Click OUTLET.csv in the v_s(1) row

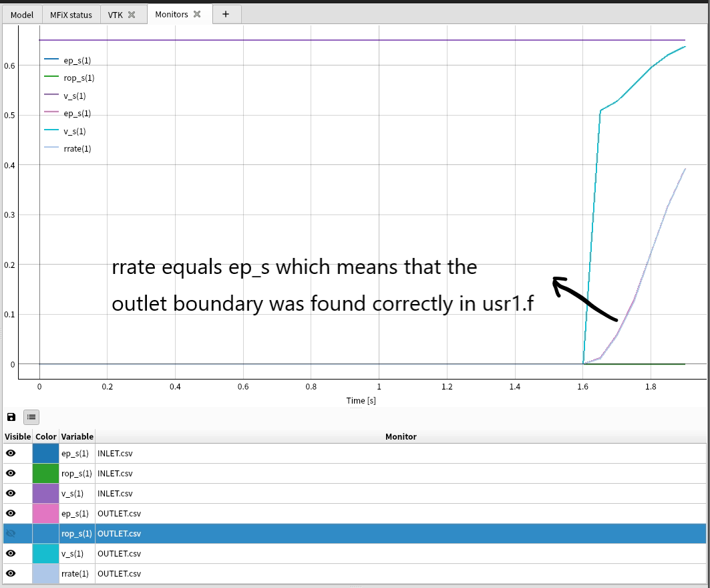(x=119, y=553)
